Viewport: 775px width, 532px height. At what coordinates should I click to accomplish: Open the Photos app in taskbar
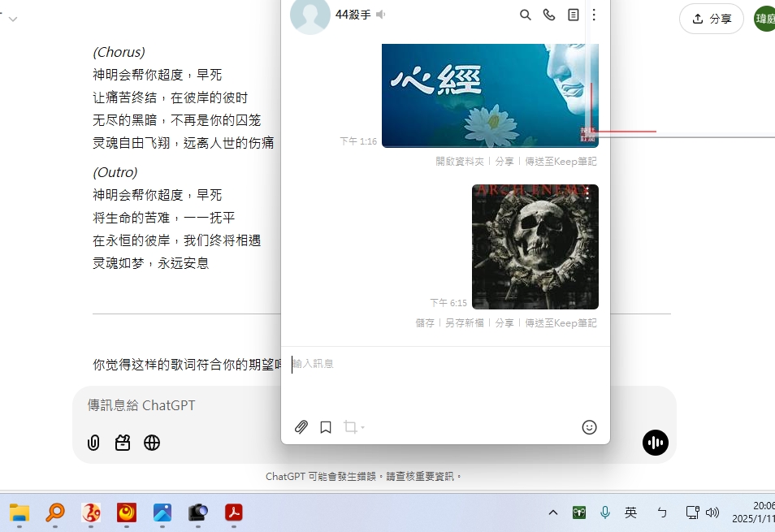pos(162,513)
